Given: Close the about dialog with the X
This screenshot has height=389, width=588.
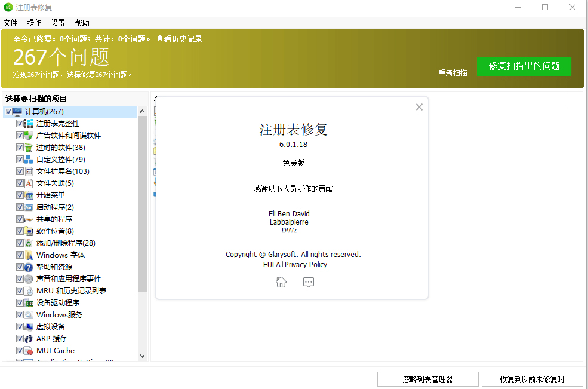Looking at the screenshot, I should click(419, 107).
